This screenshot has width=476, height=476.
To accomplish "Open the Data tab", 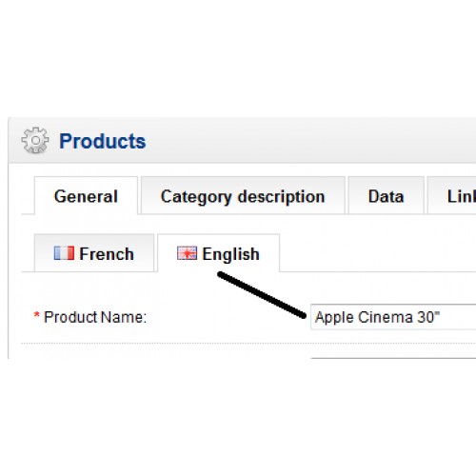I will (x=386, y=196).
